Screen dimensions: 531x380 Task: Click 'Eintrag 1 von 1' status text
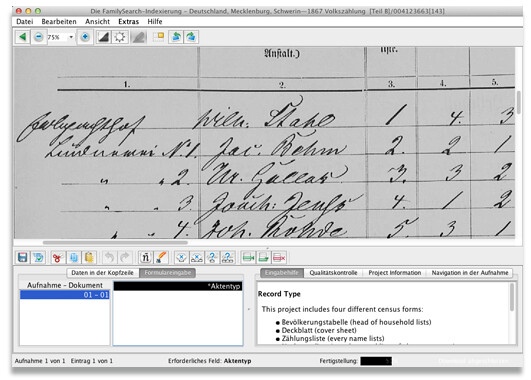coord(92,361)
